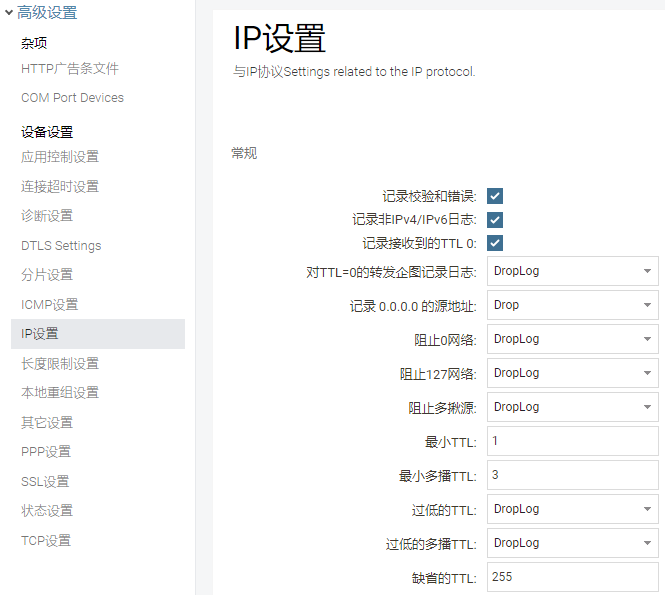This screenshot has height=595, width=665.
Task: Select DTLS Settings in sidebar
Action: [61, 246]
